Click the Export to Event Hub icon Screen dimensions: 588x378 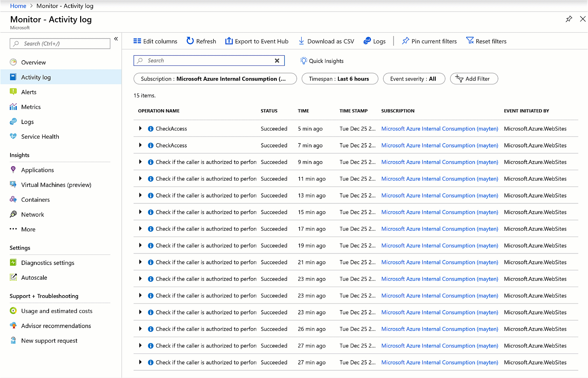tap(229, 41)
